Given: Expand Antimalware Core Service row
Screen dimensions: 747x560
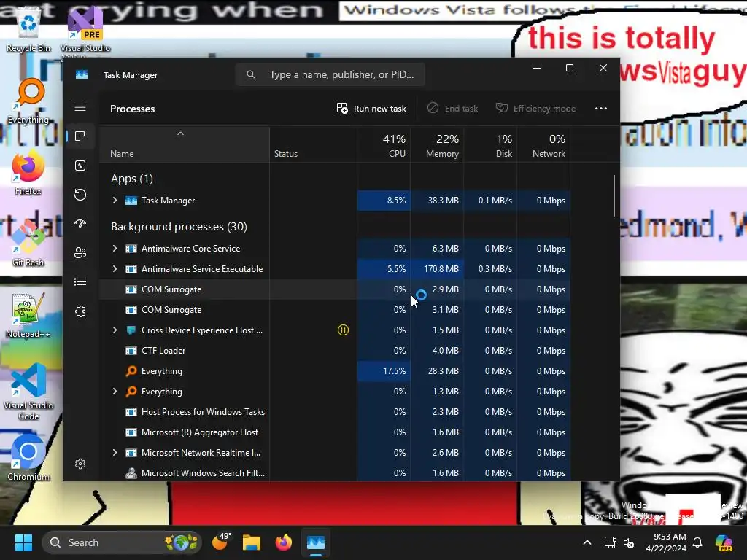Looking at the screenshot, I should (x=115, y=249).
